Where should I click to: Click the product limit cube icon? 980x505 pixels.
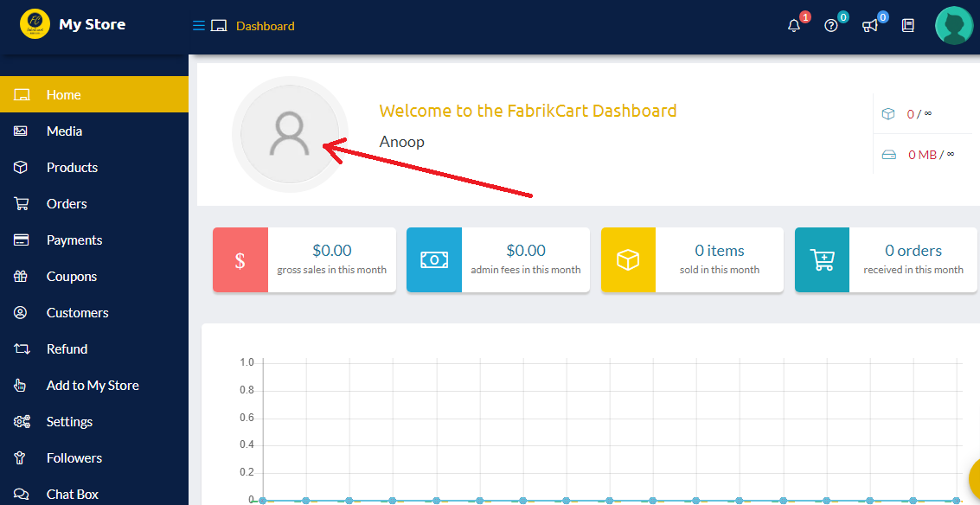click(x=888, y=114)
